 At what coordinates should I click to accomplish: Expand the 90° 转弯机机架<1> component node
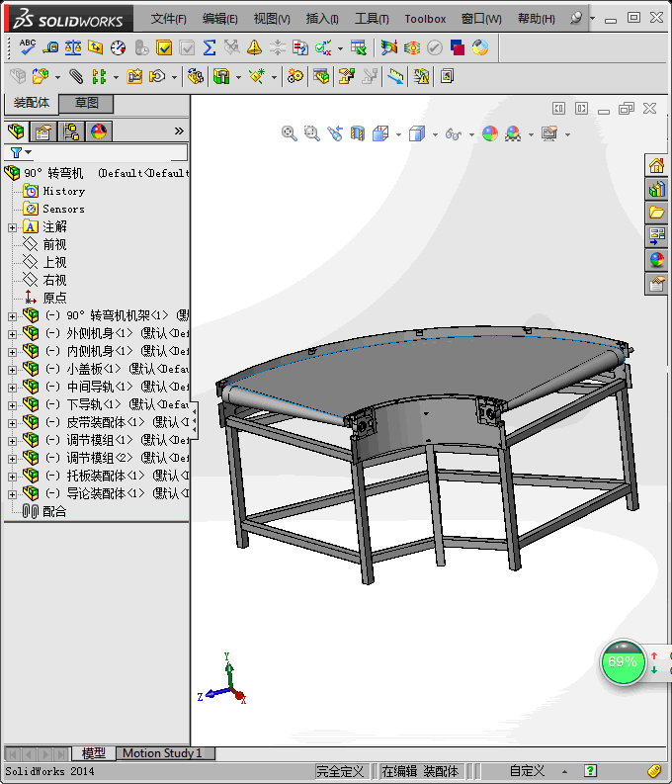[x=12, y=316]
